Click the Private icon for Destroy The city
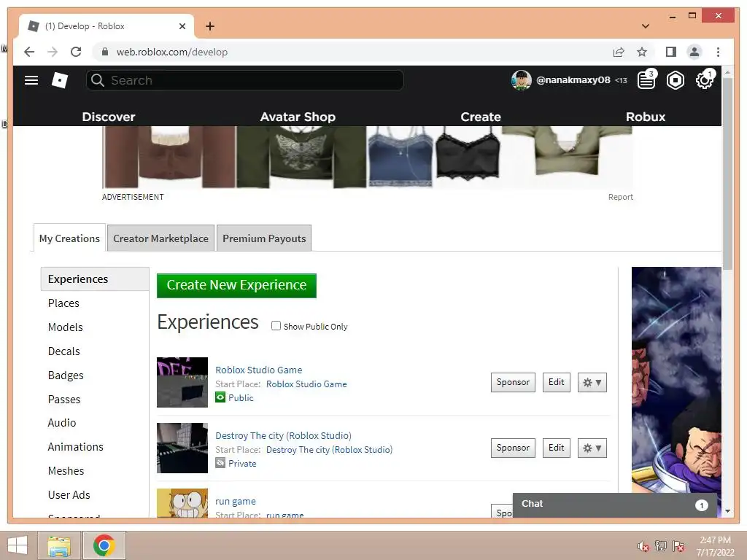Image resolution: width=747 pixels, height=560 pixels. (220, 463)
